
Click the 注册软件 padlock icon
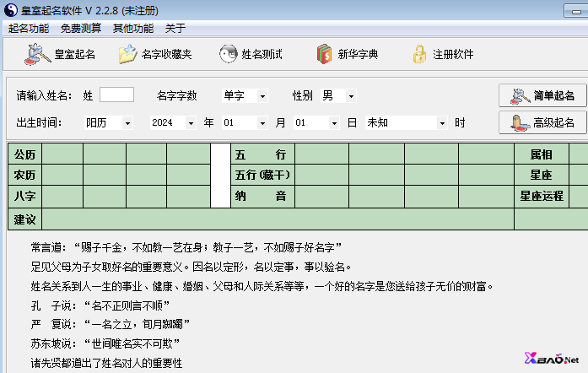(x=419, y=54)
